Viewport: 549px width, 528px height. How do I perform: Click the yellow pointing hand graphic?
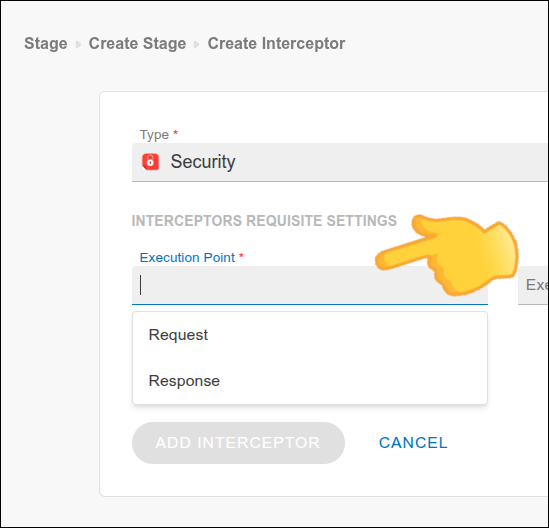point(446,255)
